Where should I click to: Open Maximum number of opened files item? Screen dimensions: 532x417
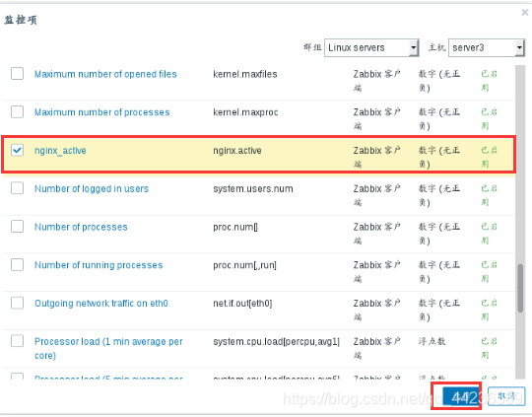coord(105,74)
